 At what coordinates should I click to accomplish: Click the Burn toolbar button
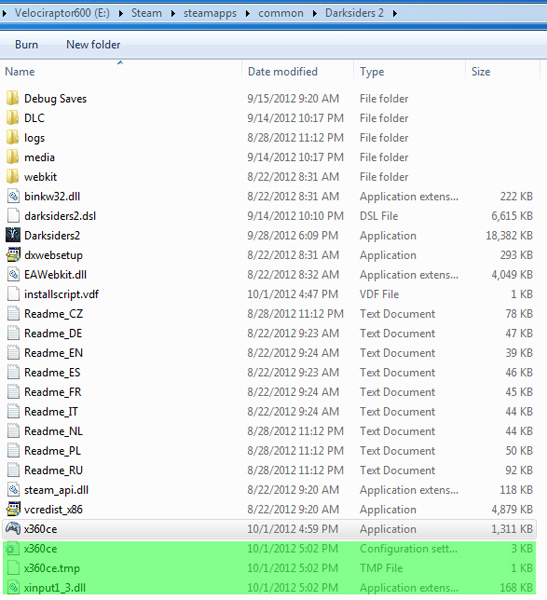point(26,45)
